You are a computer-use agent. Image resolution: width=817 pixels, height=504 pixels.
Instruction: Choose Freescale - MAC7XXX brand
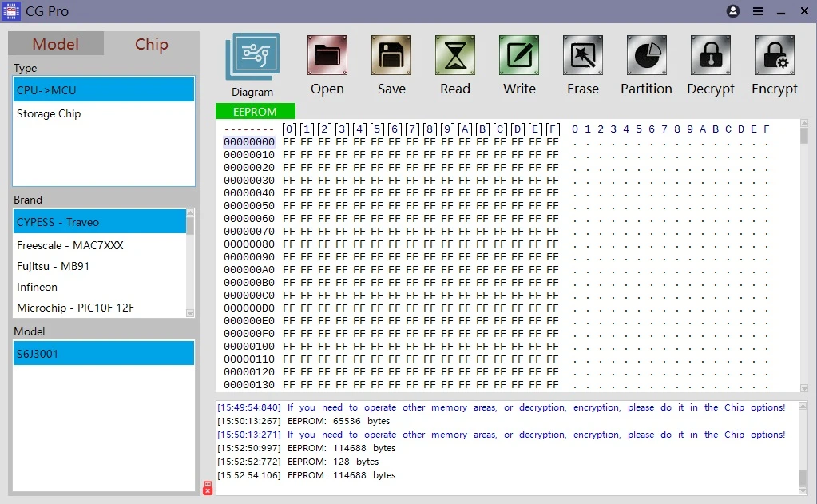pyautogui.click(x=99, y=245)
